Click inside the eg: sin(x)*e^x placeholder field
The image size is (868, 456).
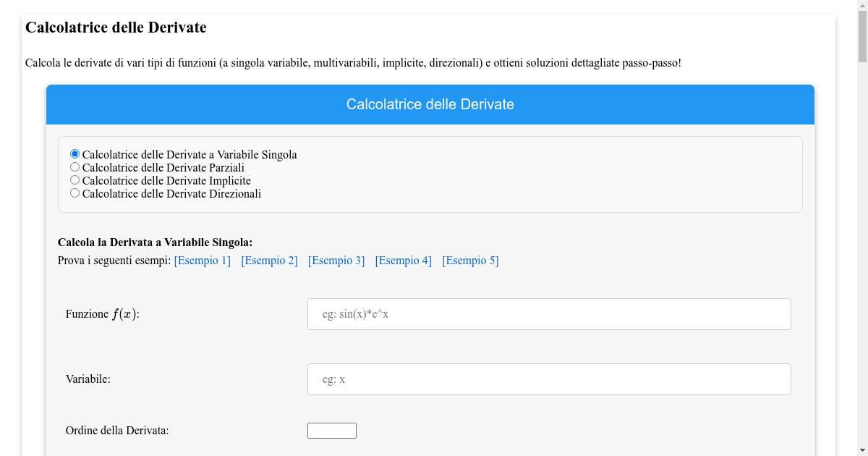(548, 313)
